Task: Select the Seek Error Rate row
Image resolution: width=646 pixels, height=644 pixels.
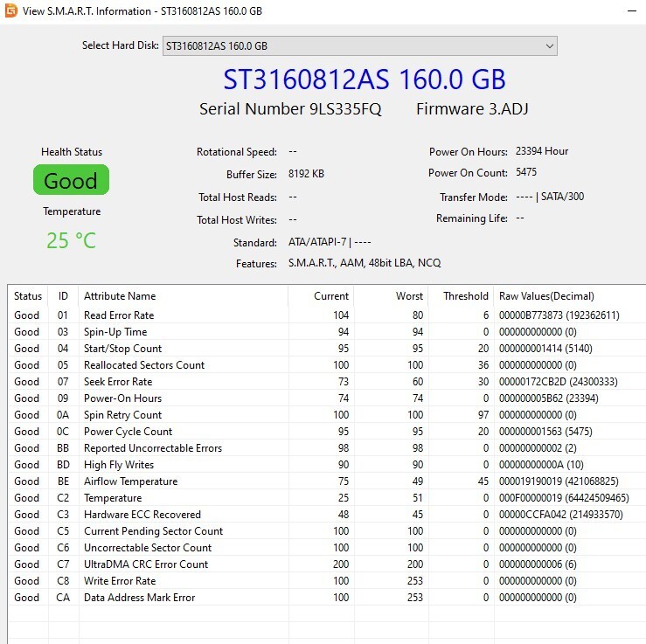Action: click(327, 381)
